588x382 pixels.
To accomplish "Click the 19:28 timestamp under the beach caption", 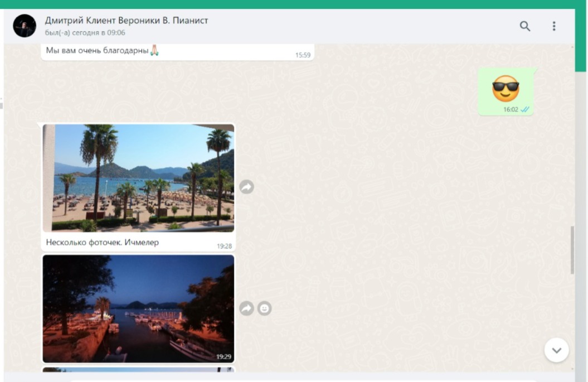I will [224, 246].
